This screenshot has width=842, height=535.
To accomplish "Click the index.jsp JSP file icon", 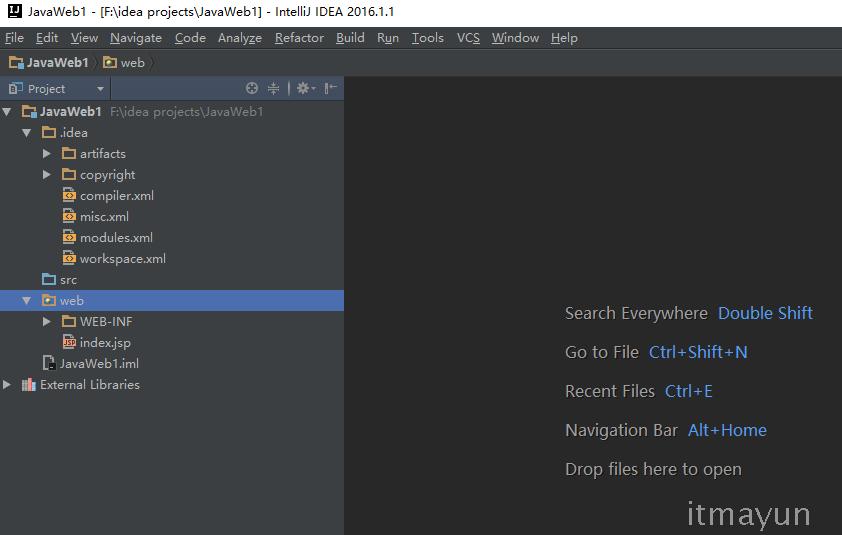I will (69, 342).
